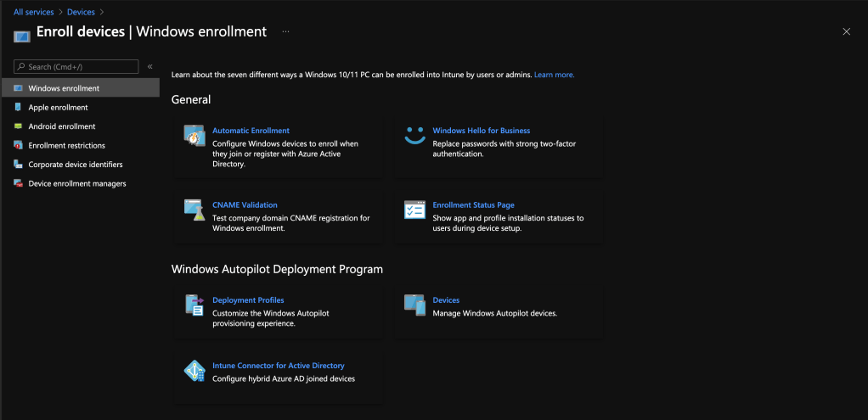Screen dimensions: 868x420
Task: Click the CNAME Validation icon
Action: pyautogui.click(x=194, y=210)
